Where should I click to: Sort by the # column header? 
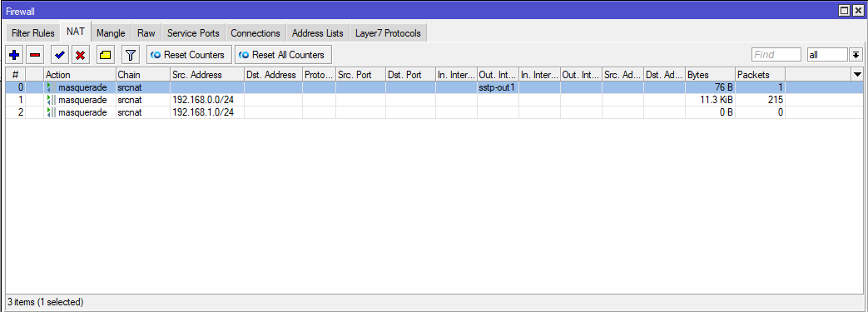(16, 75)
